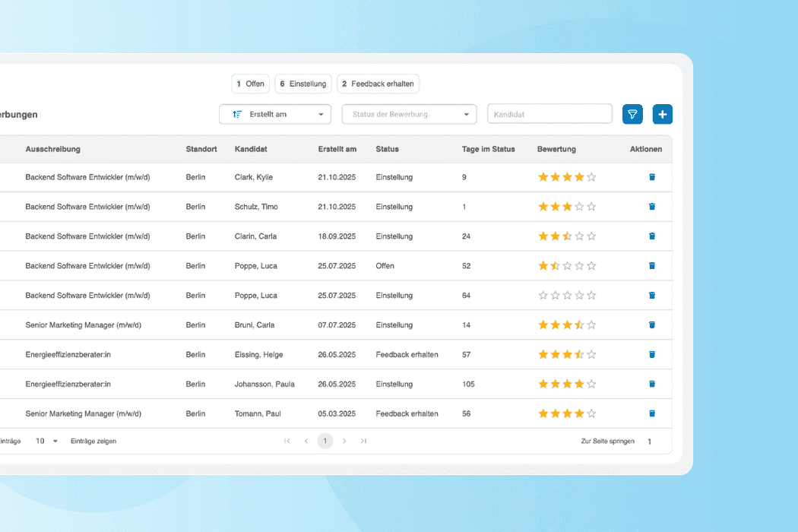The width and height of the screenshot is (798, 532).
Task: Open the Erstellt am sort dropdown
Action: (274, 113)
